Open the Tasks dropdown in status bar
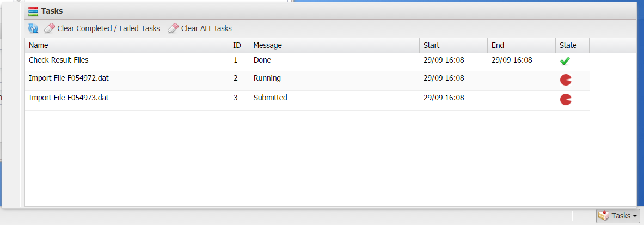This screenshot has height=225, width=644. click(x=618, y=216)
